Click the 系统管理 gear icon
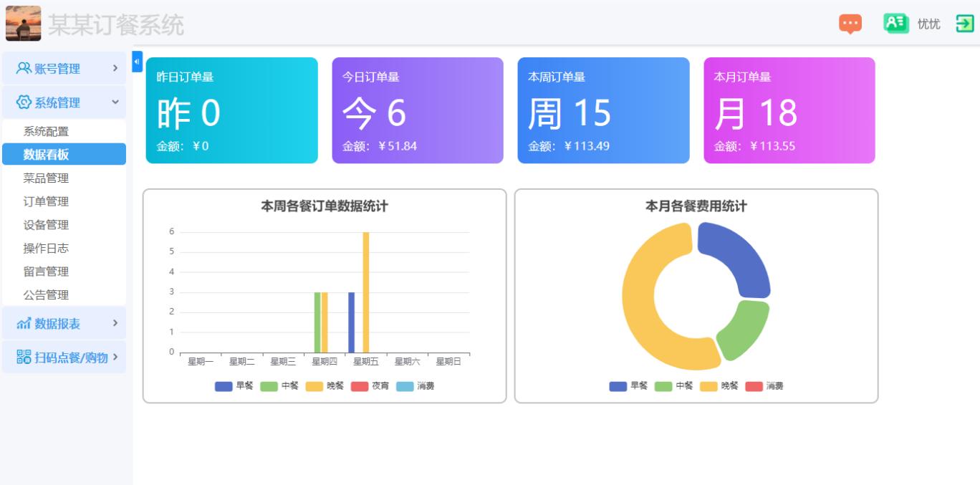This screenshot has width=980, height=485. point(24,102)
